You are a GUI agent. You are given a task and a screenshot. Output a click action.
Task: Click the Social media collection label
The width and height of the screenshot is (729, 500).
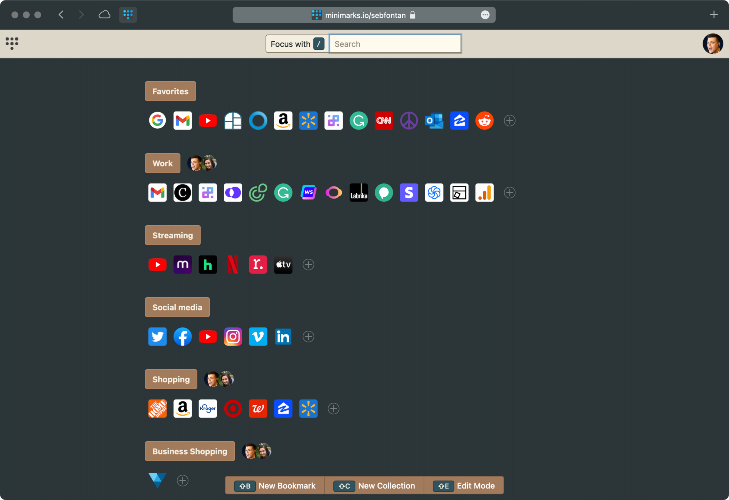click(x=177, y=307)
